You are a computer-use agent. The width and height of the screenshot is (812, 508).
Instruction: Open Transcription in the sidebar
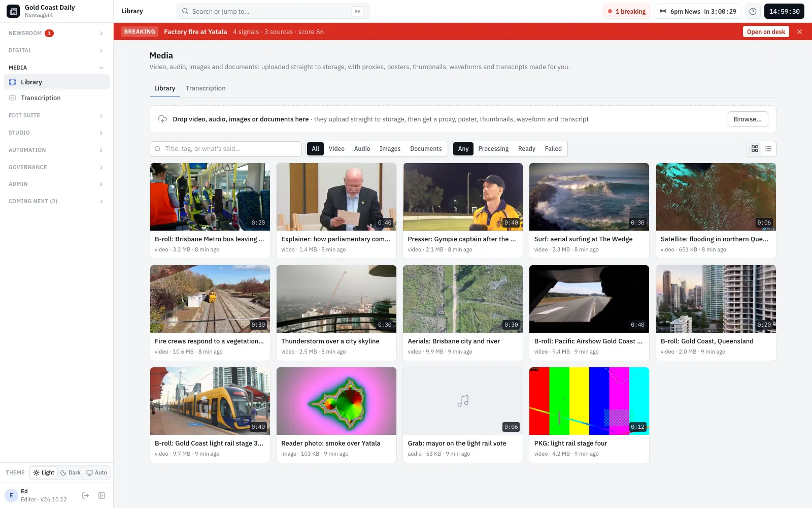pyautogui.click(x=57, y=98)
